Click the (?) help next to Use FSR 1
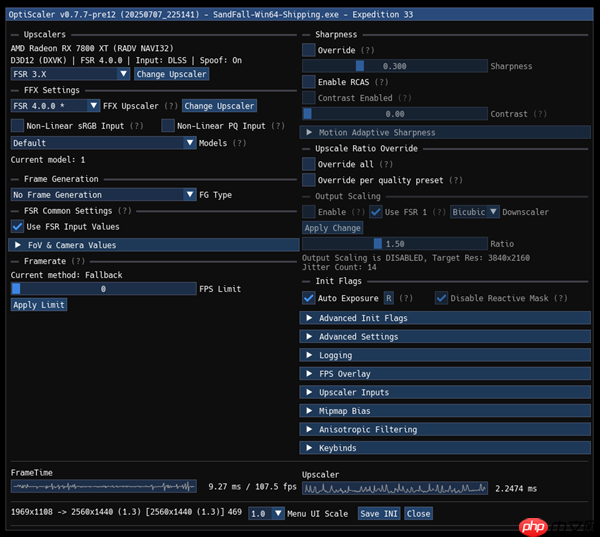This screenshot has width=600, height=537. (x=439, y=212)
